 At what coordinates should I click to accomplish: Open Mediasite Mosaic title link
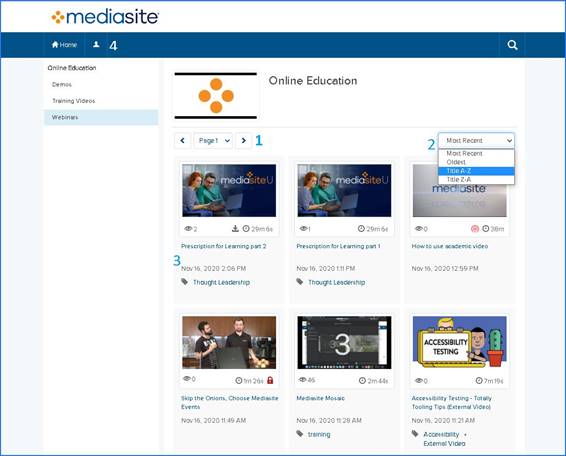321,398
